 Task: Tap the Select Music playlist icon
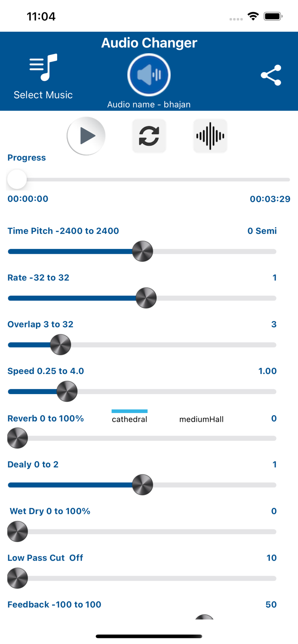pos(43,67)
